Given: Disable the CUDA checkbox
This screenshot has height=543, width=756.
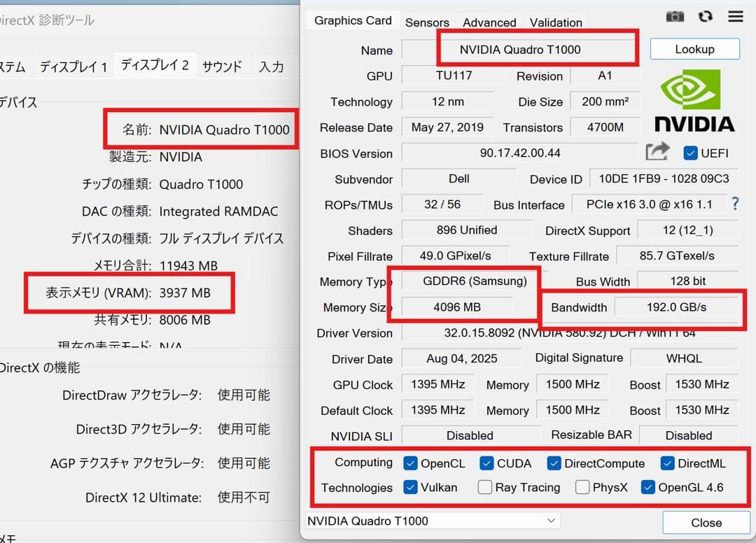Looking at the screenshot, I should click(486, 463).
